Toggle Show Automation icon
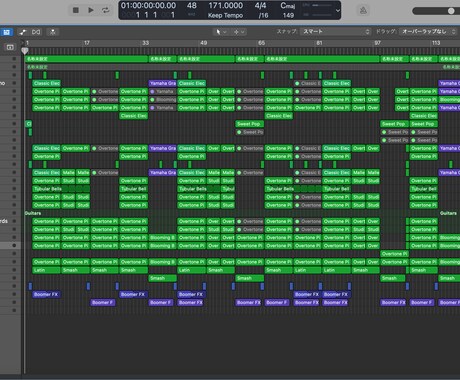This screenshot has width=460, height=380. (x=23, y=32)
